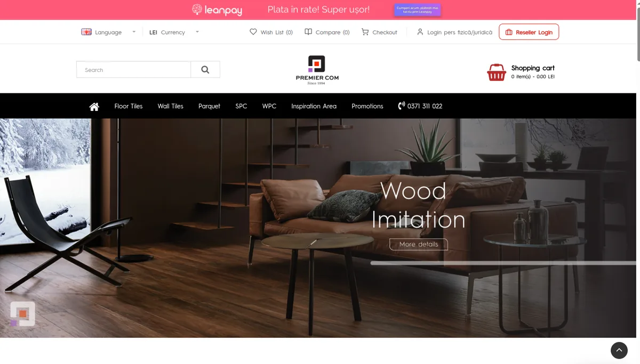Call the 0371 311 022 phone link

point(425,106)
